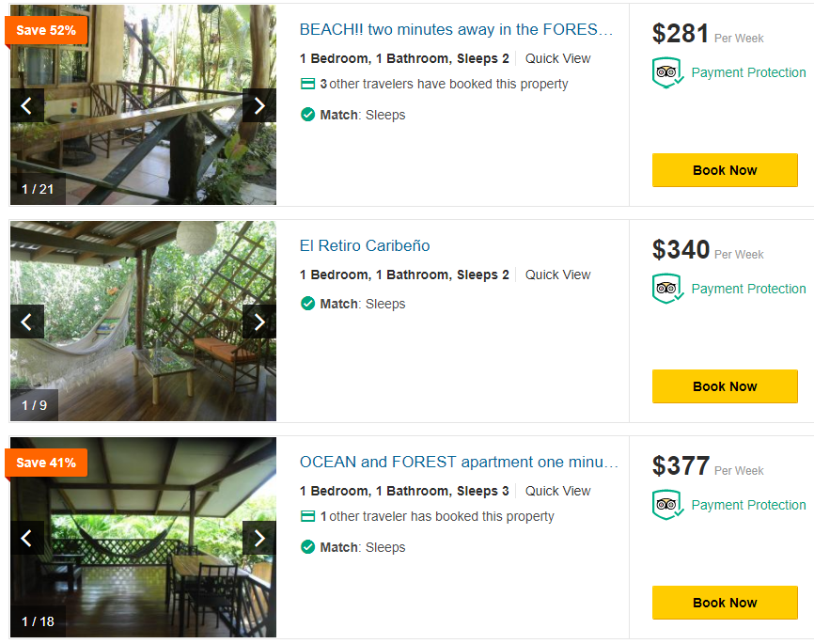Click TripAdvisor payment protection icon for $340 listing

[666, 289]
